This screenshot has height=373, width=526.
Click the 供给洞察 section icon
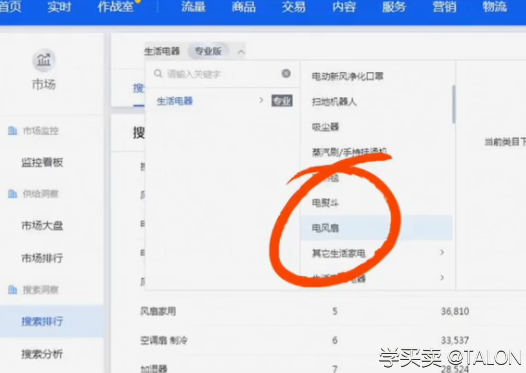tap(12, 194)
